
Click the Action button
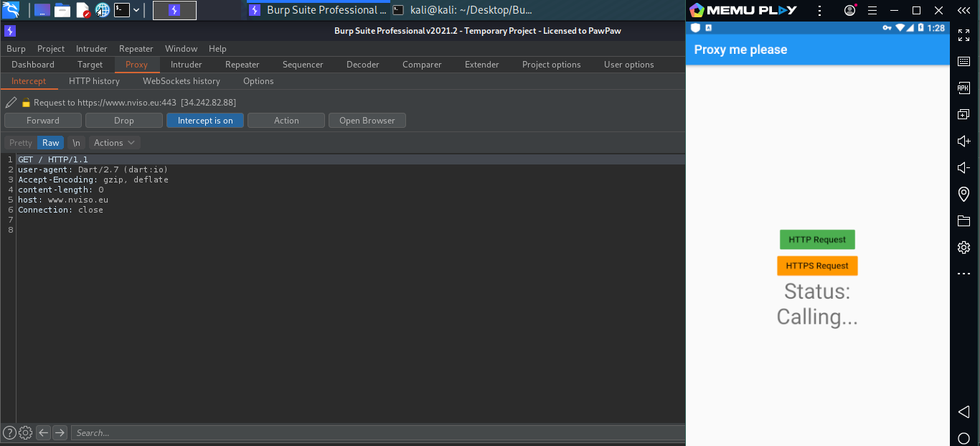286,121
